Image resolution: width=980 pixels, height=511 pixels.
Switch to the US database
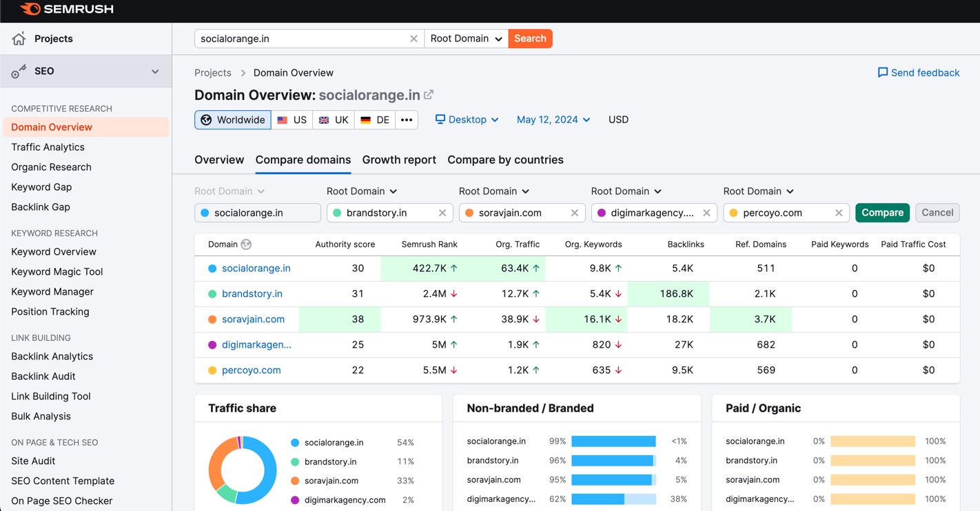[x=292, y=120]
